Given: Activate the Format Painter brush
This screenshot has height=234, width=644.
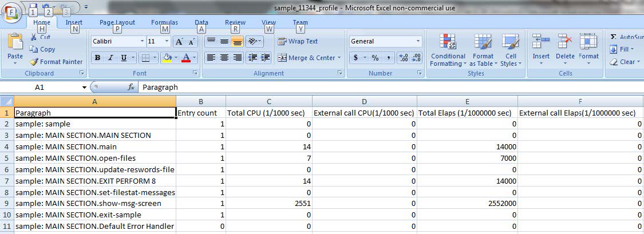Looking at the screenshot, I should point(56,62).
